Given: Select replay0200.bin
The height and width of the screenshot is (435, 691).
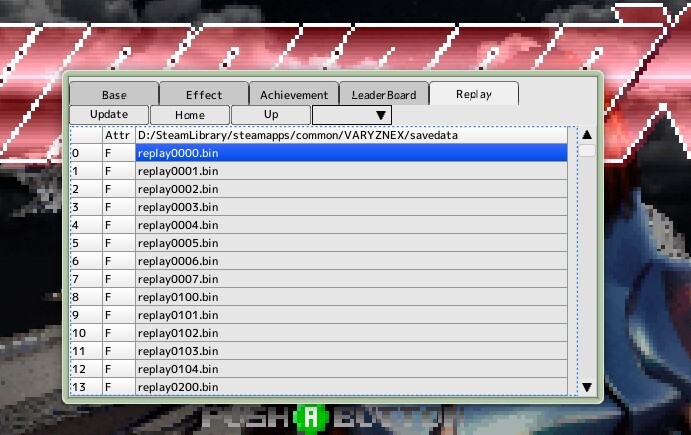Looking at the screenshot, I should click(x=351, y=387).
